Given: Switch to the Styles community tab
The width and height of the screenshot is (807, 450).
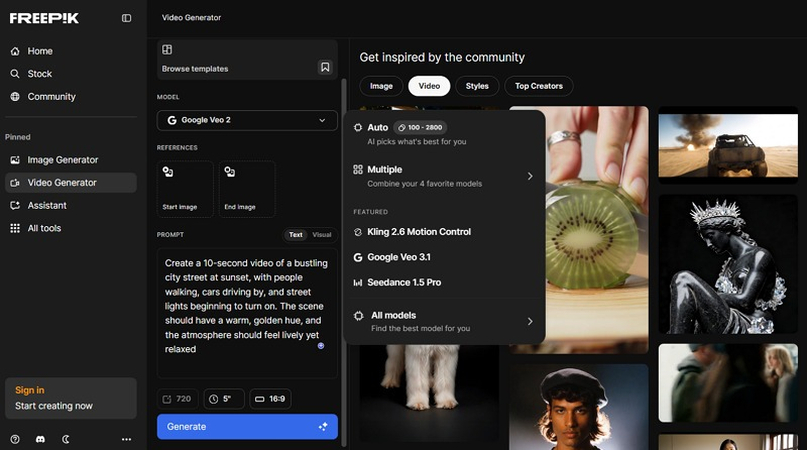Looking at the screenshot, I should coord(477,86).
